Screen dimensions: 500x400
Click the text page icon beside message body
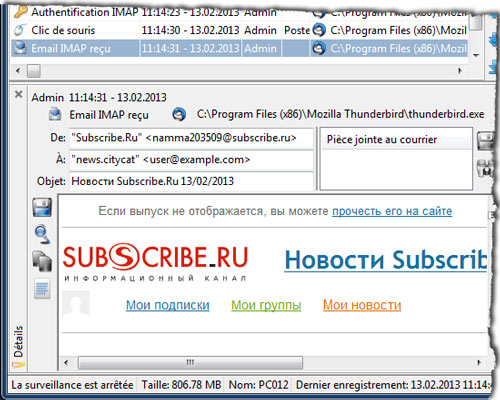coord(42,288)
